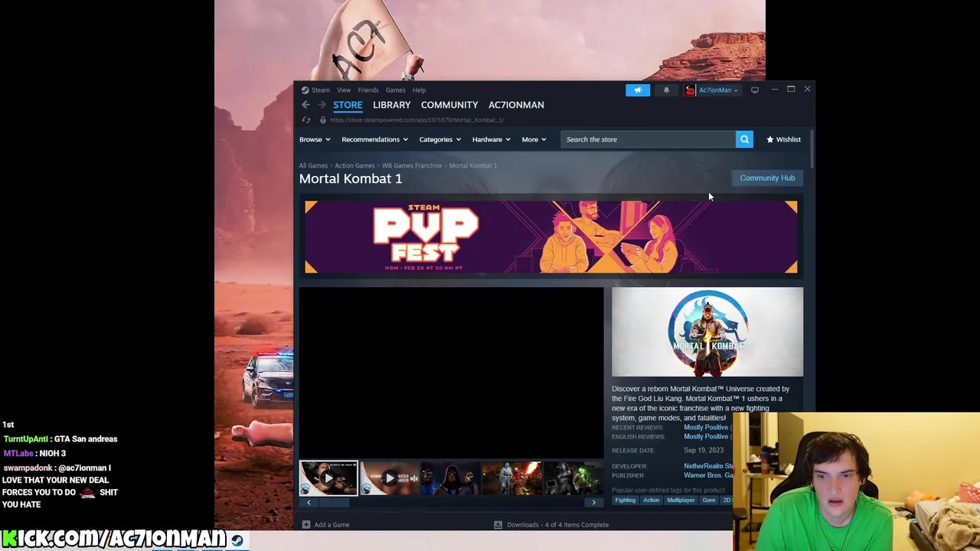
Task: Open the All Games breadcrumb
Action: coord(313,165)
